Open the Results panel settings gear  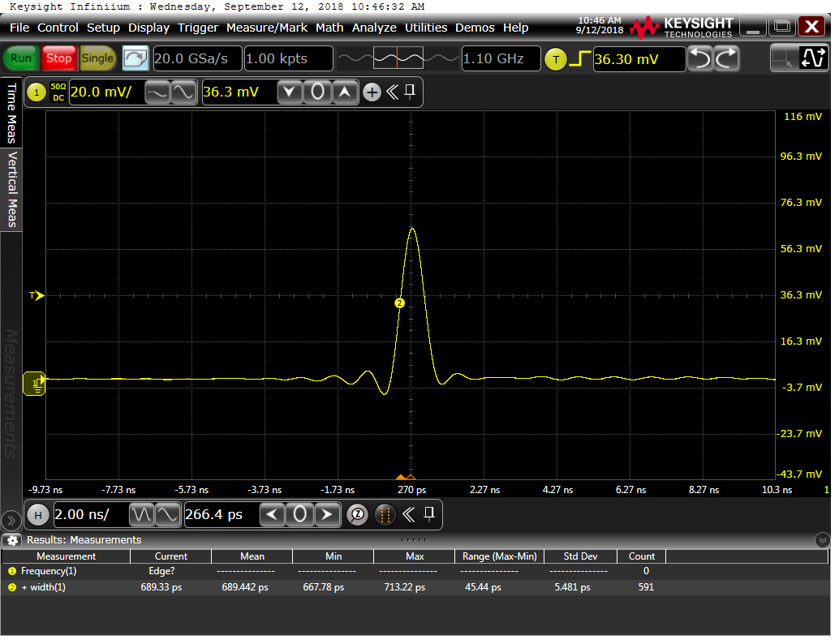(x=12, y=540)
